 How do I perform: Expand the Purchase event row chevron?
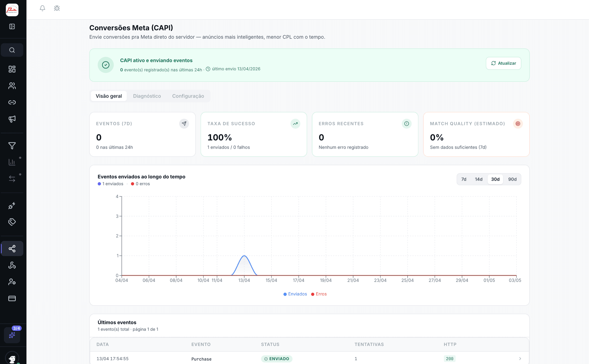(520, 359)
